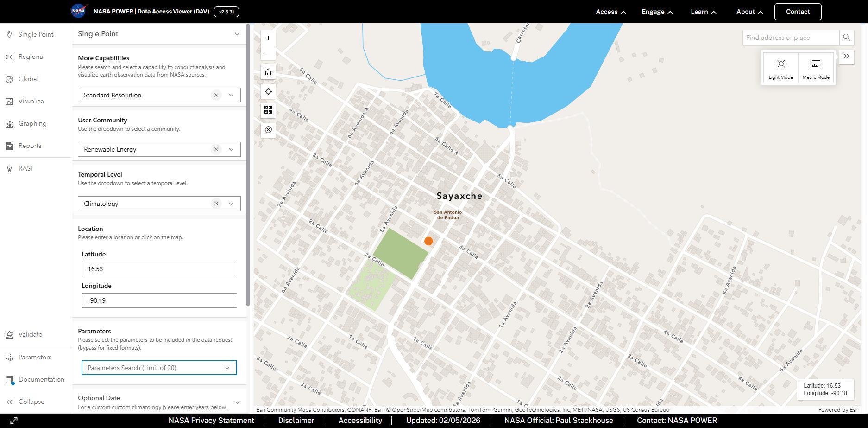Click the Contact button
The width and height of the screenshot is (868, 428).
click(x=798, y=12)
